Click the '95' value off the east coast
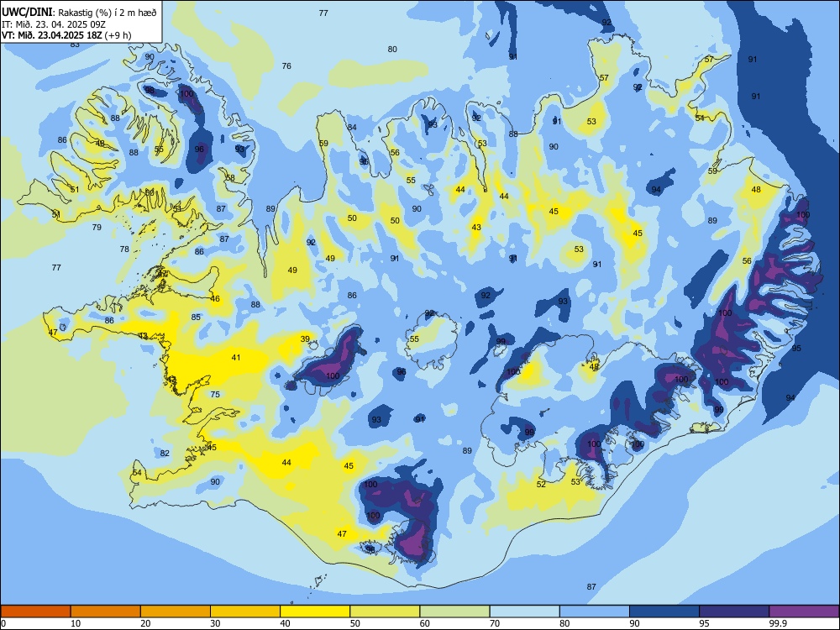 [796, 349]
